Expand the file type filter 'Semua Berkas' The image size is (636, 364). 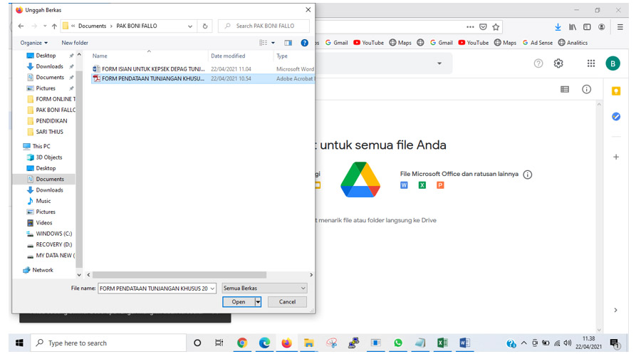(264, 288)
